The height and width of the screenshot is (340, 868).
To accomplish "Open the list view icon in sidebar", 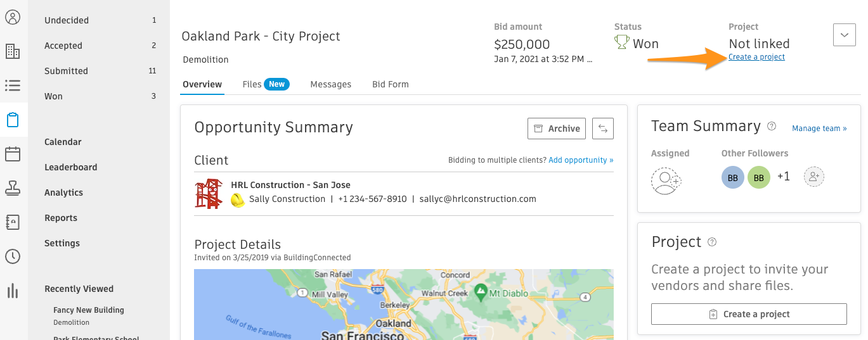I will pyautogui.click(x=13, y=85).
